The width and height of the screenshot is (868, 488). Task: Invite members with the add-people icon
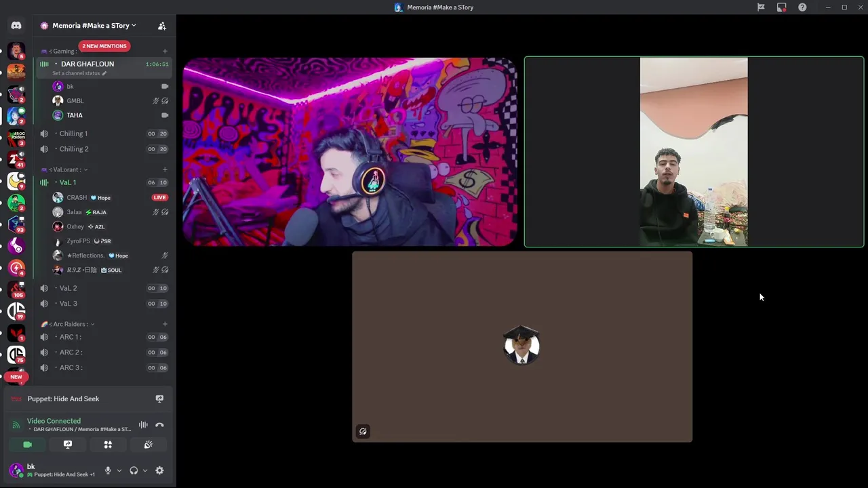(x=162, y=26)
